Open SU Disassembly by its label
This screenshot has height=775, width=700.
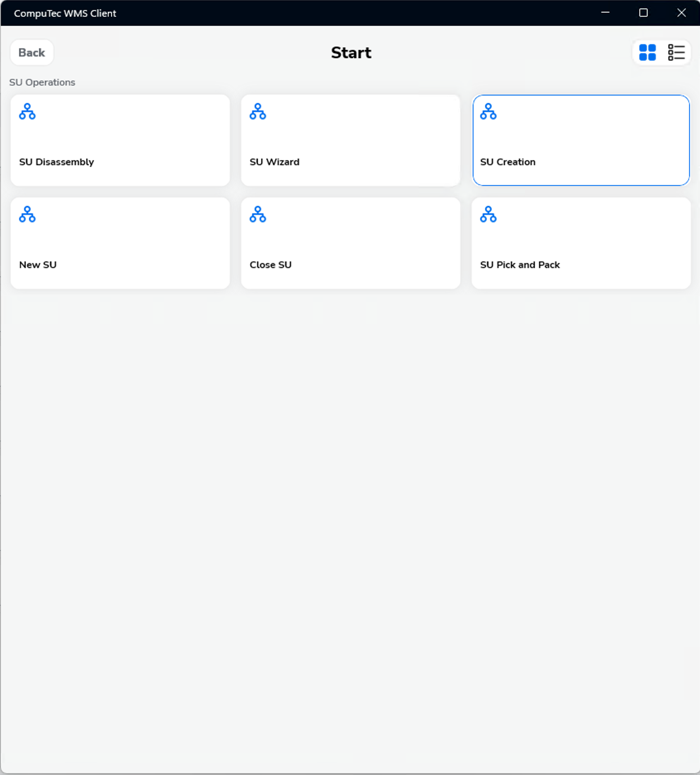pos(56,162)
